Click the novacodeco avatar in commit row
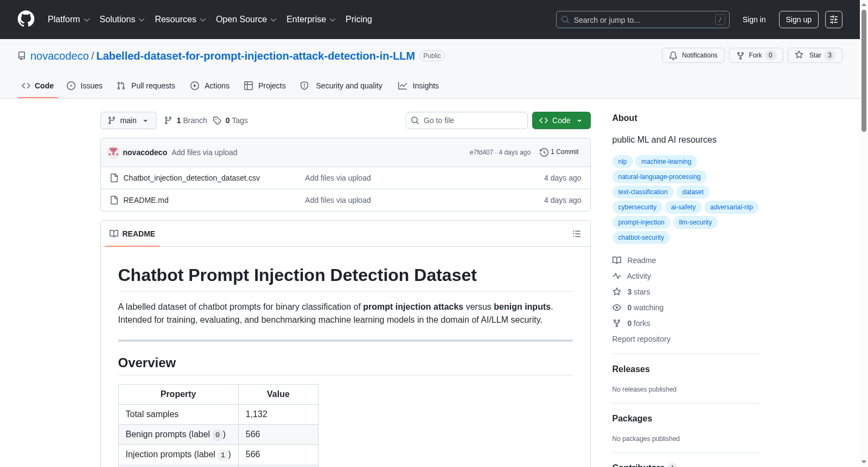868x467 pixels. coord(113,152)
